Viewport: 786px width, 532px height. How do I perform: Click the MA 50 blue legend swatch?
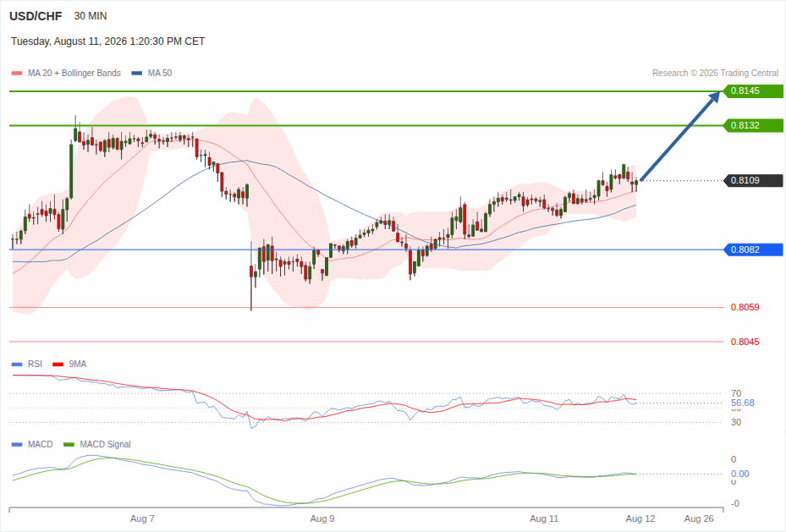point(136,73)
